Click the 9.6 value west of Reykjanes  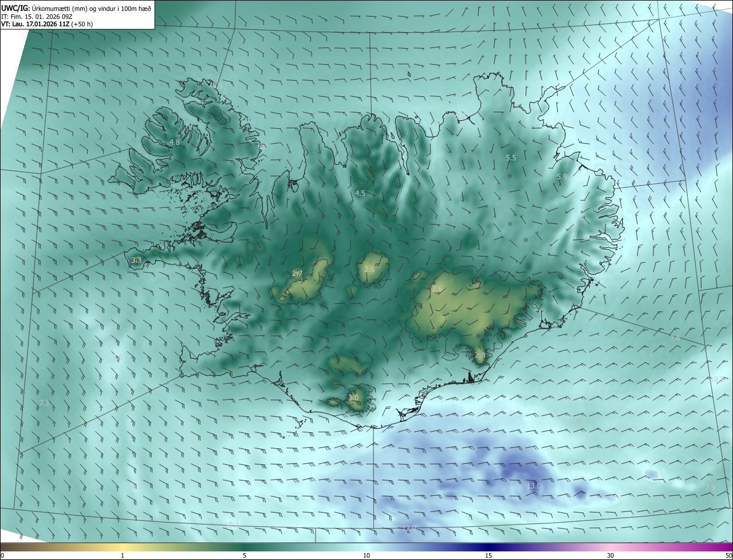tap(117, 357)
